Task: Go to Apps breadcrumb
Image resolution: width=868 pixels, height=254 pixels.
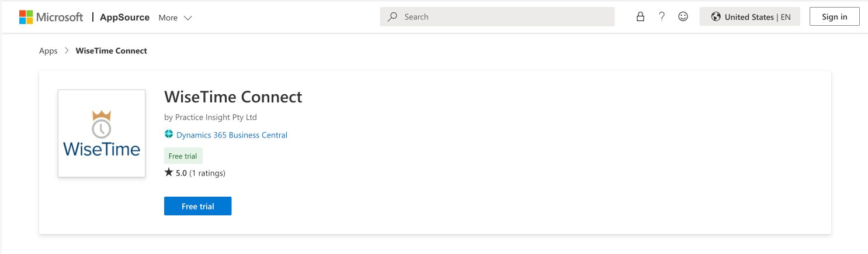Action: pos(48,51)
